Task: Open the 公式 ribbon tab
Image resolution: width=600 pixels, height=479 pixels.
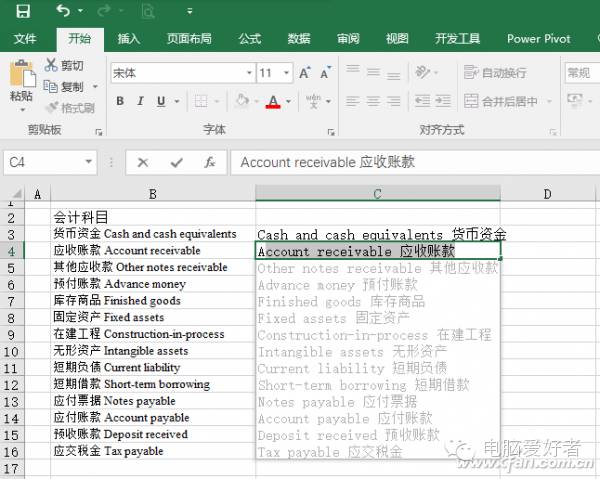Action: pyautogui.click(x=250, y=39)
